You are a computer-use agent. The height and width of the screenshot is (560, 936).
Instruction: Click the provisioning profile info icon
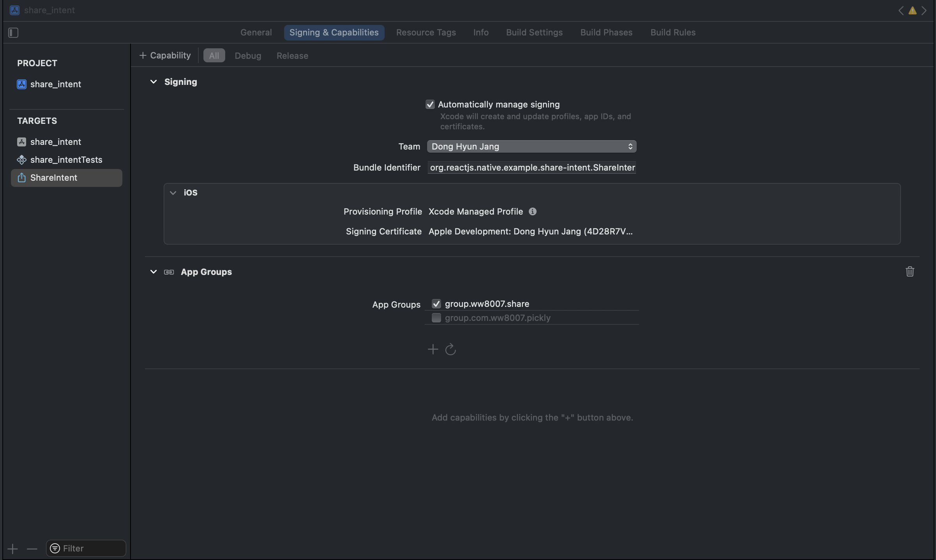(x=532, y=211)
